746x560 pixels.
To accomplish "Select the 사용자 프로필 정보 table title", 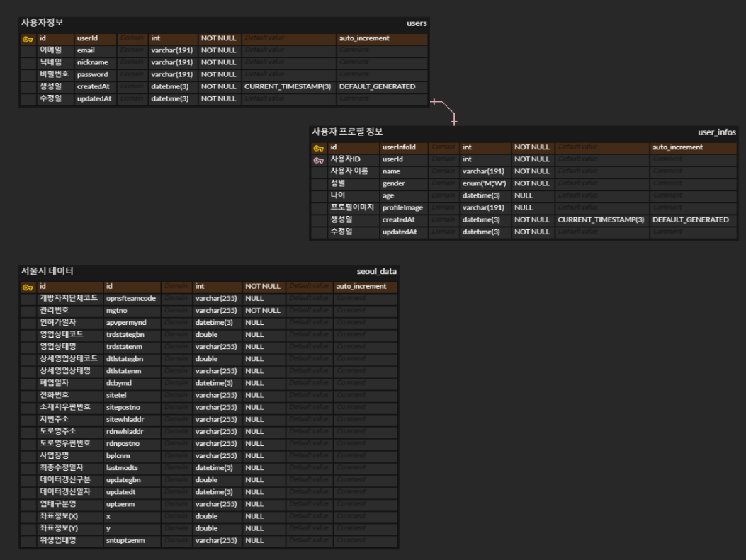I will click(x=347, y=132).
